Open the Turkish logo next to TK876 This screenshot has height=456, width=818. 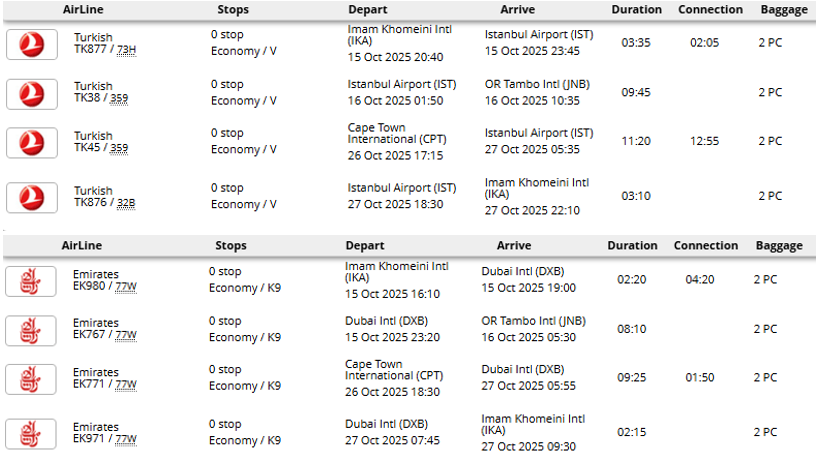(32, 197)
